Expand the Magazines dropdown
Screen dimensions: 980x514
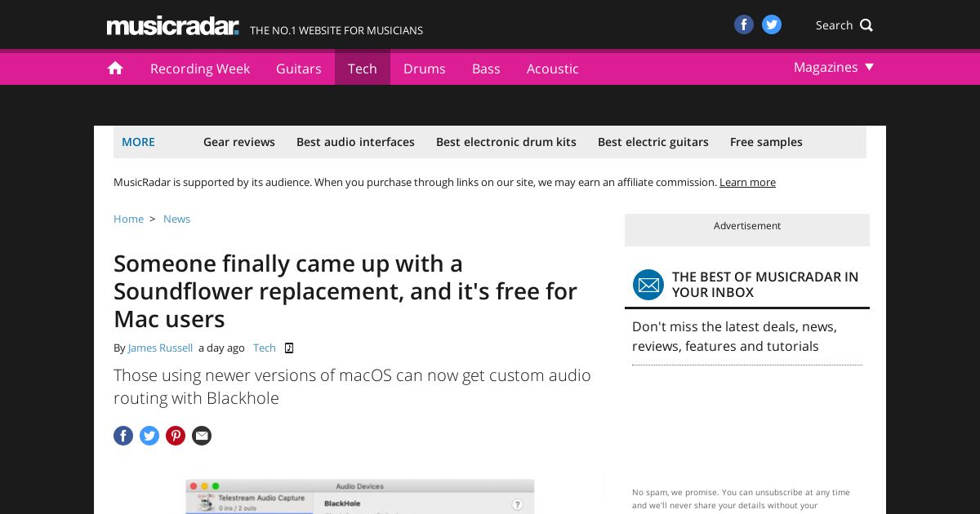[834, 67]
